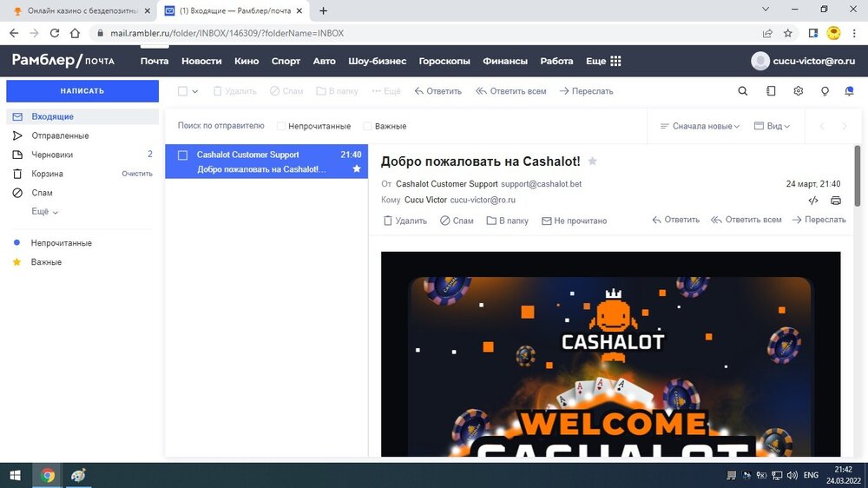
Task: Star the email subject in reading pane
Action: (592, 162)
